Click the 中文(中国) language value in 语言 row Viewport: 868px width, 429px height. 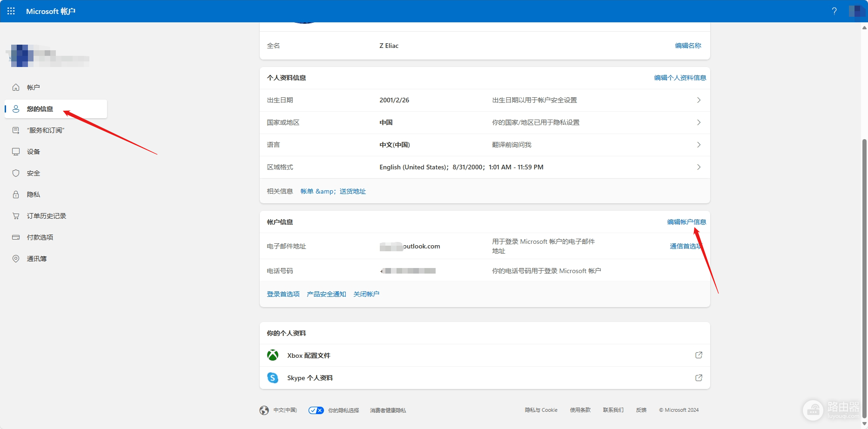[395, 145]
